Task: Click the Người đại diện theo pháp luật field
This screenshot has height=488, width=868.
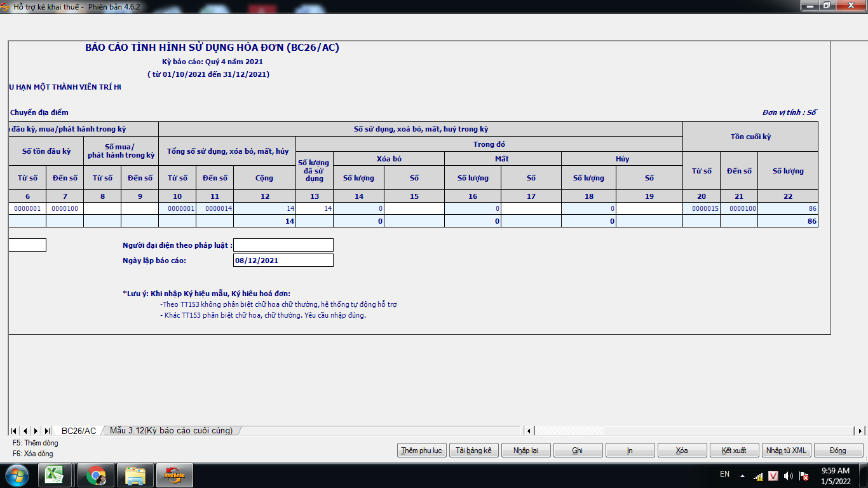Action: (x=283, y=245)
